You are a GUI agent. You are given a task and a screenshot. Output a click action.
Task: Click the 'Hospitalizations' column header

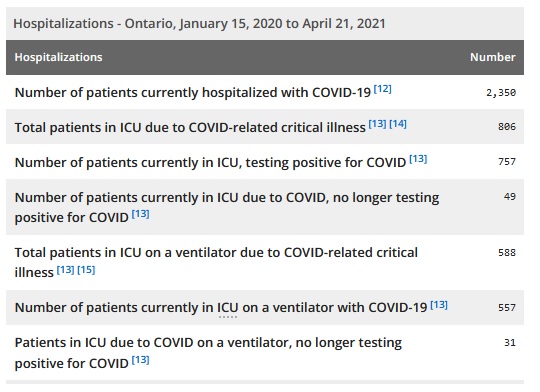click(x=59, y=57)
